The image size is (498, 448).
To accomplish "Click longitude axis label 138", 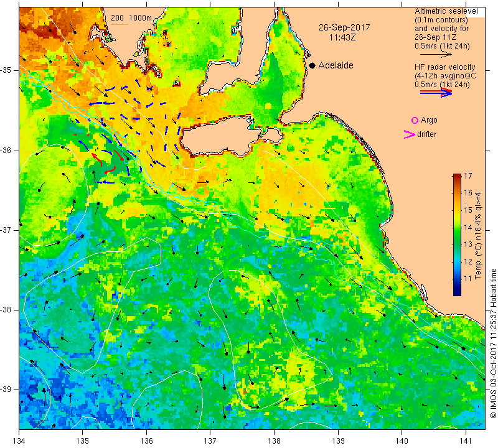I will tap(274, 441).
